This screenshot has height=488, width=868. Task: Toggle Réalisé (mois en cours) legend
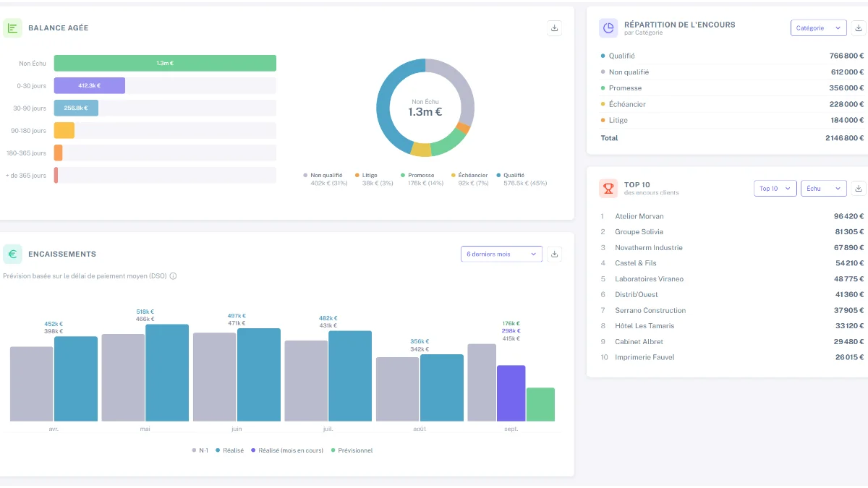click(287, 450)
